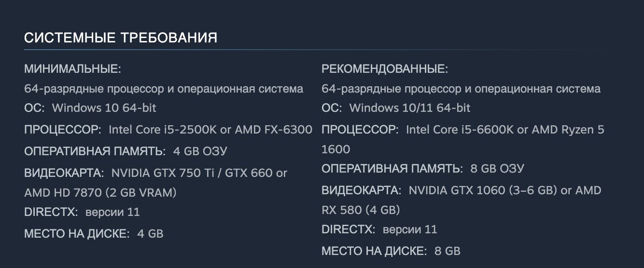Viewport: 644px width, 268px height.
Task: Click the recommended МЕСТО НА ДИСКЕ 8 GB value
Action: [448, 251]
